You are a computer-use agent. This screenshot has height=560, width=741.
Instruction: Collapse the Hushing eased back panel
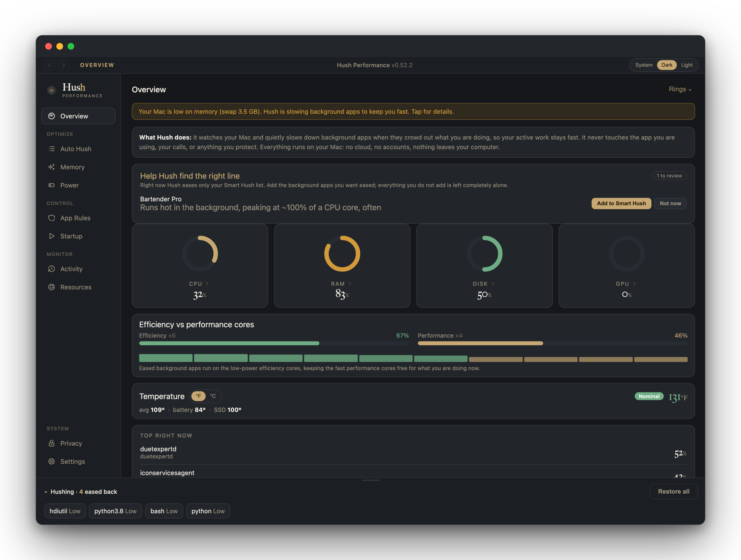click(x=46, y=492)
